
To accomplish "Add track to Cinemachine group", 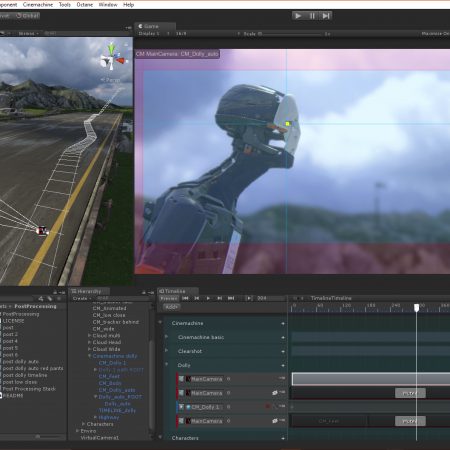I will 283,323.
